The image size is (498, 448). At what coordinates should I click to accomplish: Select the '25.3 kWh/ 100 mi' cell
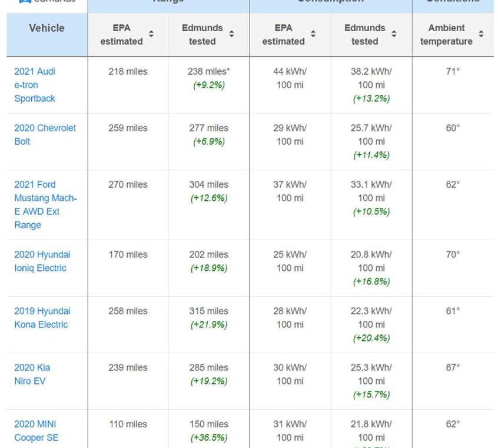(371, 374)
